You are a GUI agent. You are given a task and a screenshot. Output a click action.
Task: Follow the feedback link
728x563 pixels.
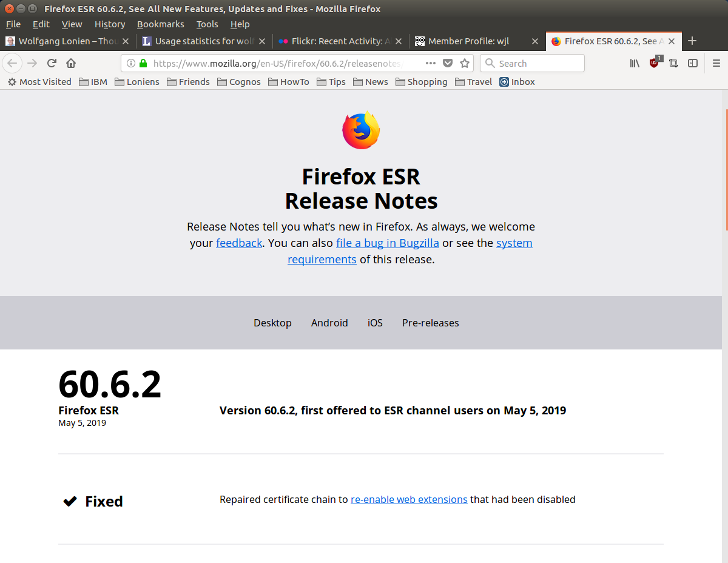coord(239,243)
